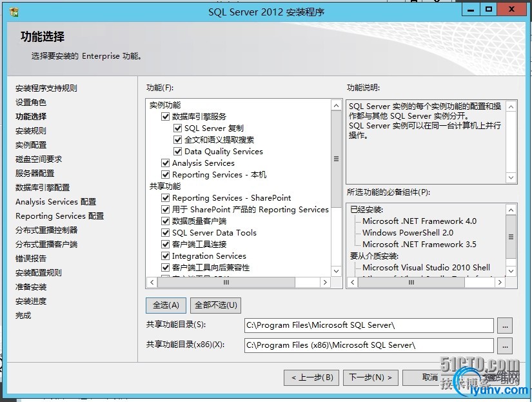Toggle SQL Server Data Tools checkbox
The width and height of the screenshot is (532, 402).
(x=165, y=232)
